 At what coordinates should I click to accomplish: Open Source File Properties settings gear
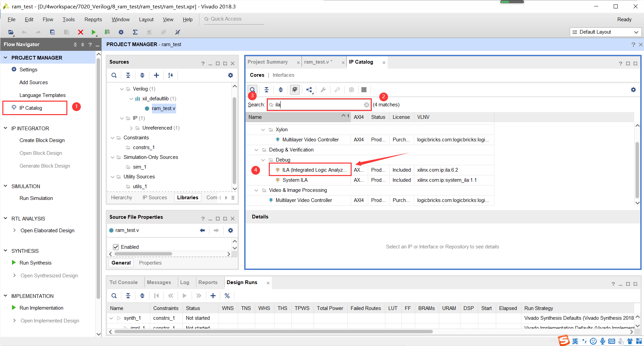pos(230,231)
